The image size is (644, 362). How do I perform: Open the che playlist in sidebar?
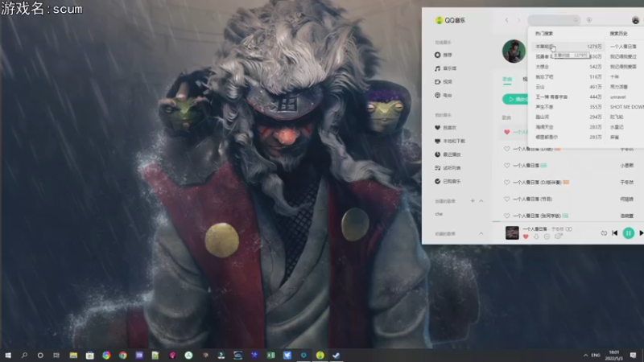coord(439,214)
